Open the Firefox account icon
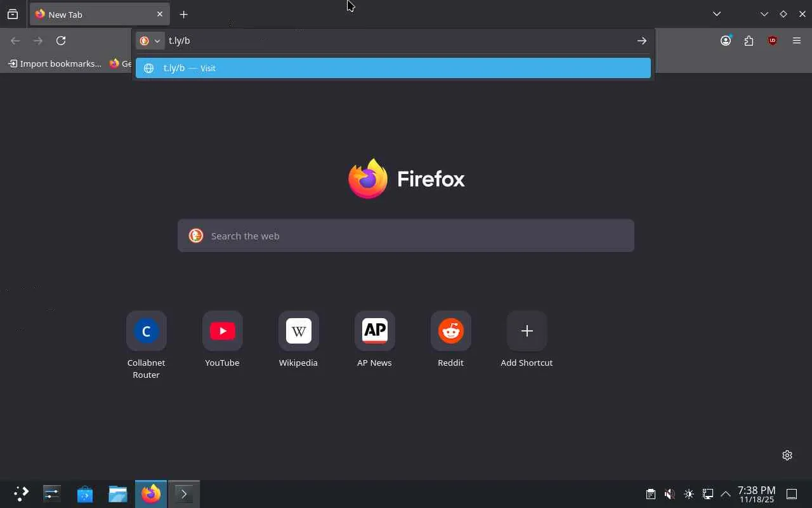This screenshot has width=812, height=508. [x=726, y=41]
